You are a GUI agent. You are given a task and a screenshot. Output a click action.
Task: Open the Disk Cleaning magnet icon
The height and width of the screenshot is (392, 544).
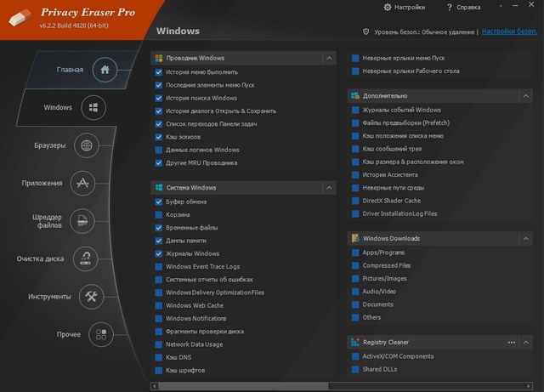click(86, 258)
